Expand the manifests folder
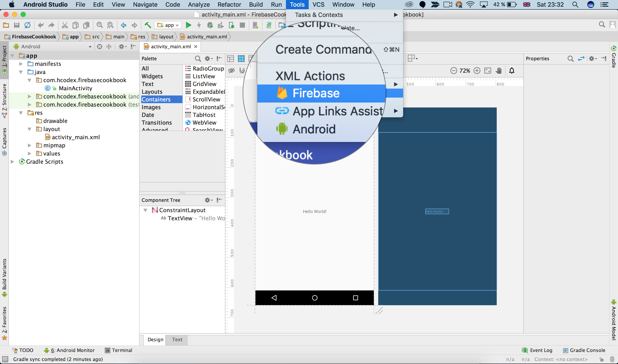Image resolution: width=618 pixels, height=364 pixels. 21,64
